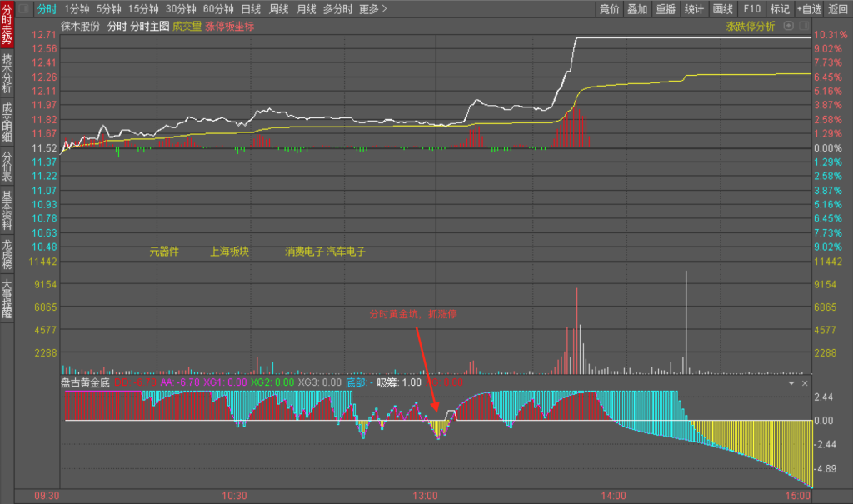This screenshot has width=853, height=504.
Task: Open 技术分析 in the left sidebar
Action: 7,73
